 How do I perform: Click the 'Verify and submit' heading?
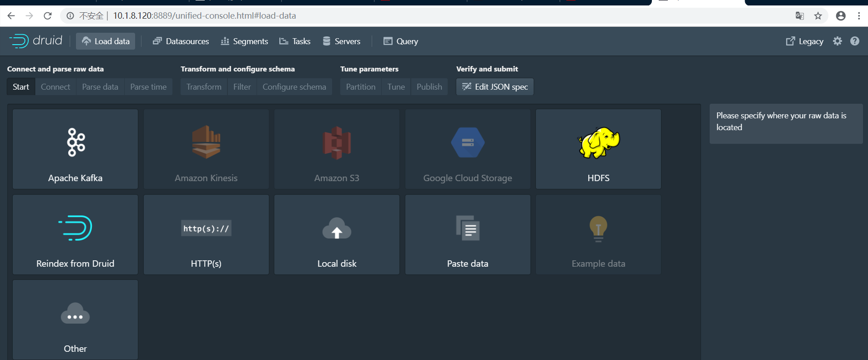(x=487, y=69)
